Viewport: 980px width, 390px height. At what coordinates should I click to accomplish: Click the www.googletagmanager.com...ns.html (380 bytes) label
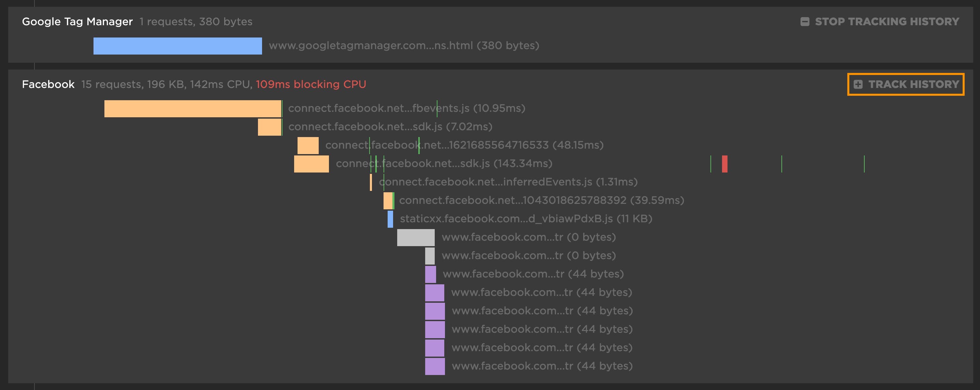404,46
